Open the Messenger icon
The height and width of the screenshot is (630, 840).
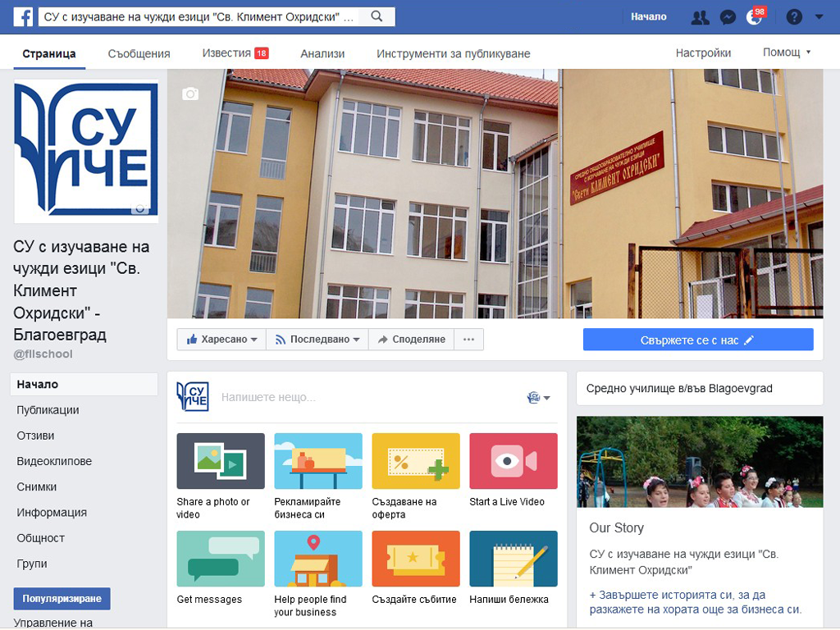coord(728,18)
